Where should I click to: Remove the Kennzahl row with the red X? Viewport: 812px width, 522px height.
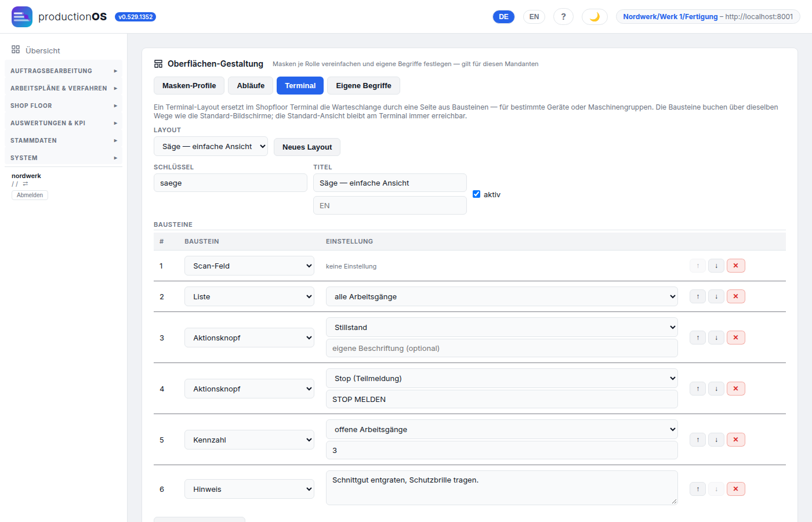point(736,440)
